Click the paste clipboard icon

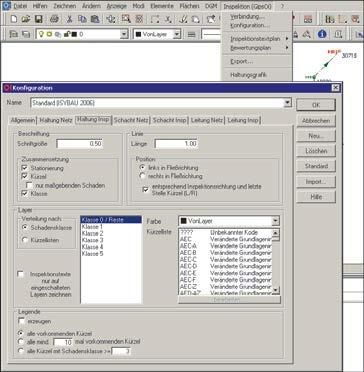pos(95,19)
